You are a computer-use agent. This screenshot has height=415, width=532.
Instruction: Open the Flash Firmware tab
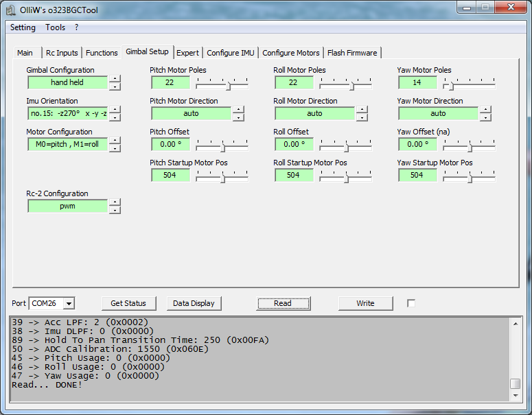(351, 53)
